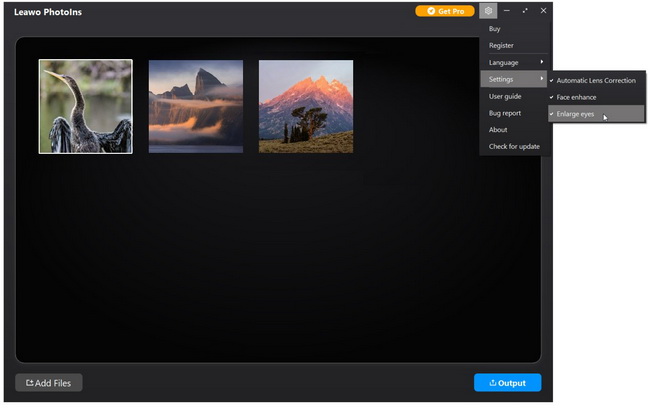
Task: Disable the Face enhance option
Action: (x=576, y=97)
